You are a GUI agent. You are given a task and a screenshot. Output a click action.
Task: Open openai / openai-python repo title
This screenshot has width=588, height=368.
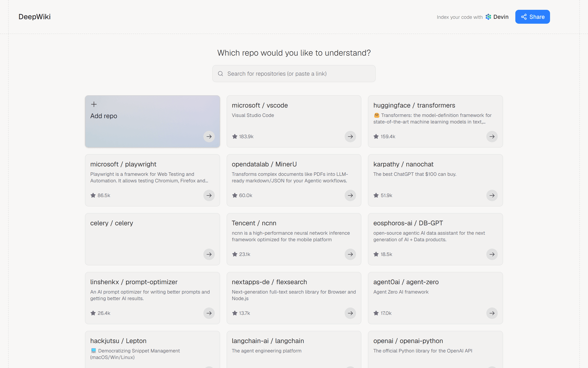(408, 341)
